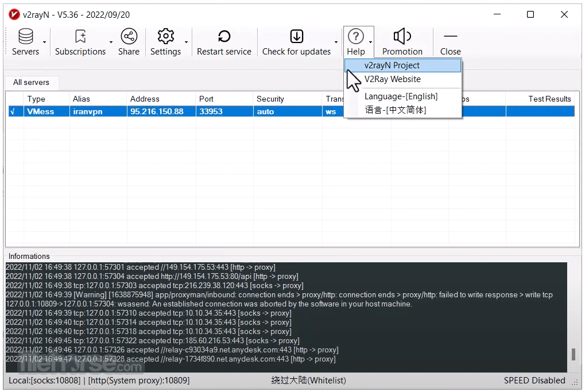The height and width of the screenshot is (392, 585).
Task: Click the 216.239.38.120:443 log line
Action: click(x=155, y=286)
